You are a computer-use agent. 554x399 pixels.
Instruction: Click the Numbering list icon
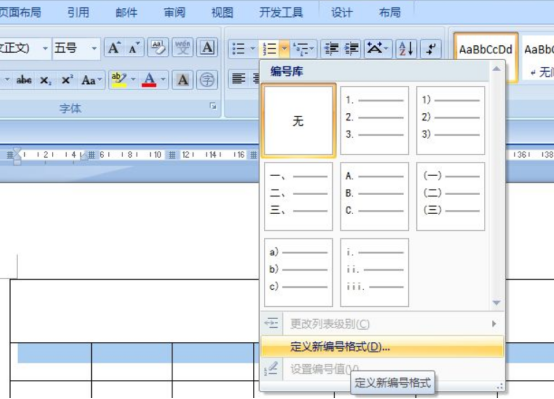(x=270, y=48)
